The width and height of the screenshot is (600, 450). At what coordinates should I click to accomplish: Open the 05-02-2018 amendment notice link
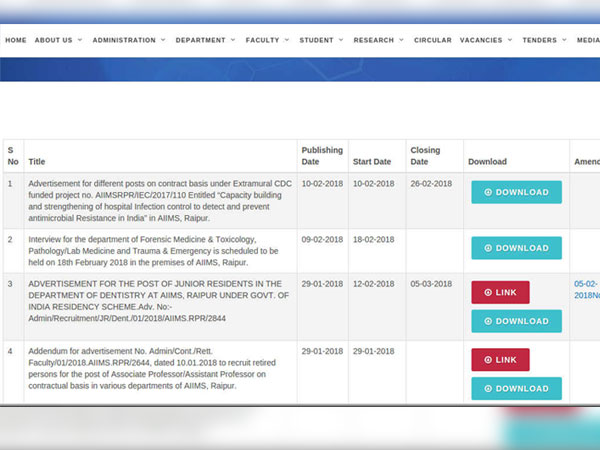coord(587,290)
